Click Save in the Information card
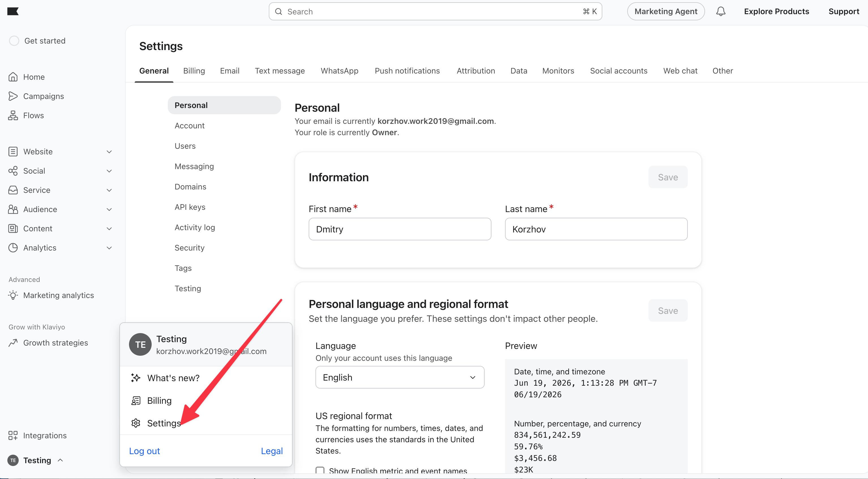Screen dimensions: 868x479 [667, 177]
